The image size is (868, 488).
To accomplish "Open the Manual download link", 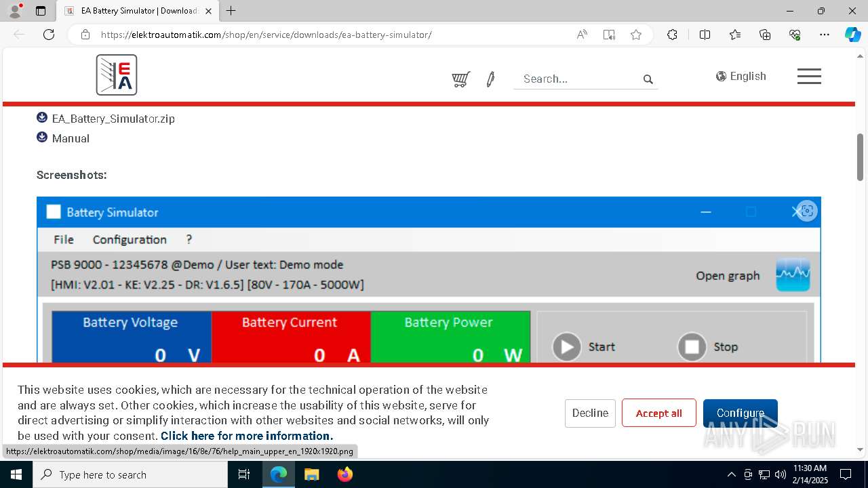I will point(71,138).
